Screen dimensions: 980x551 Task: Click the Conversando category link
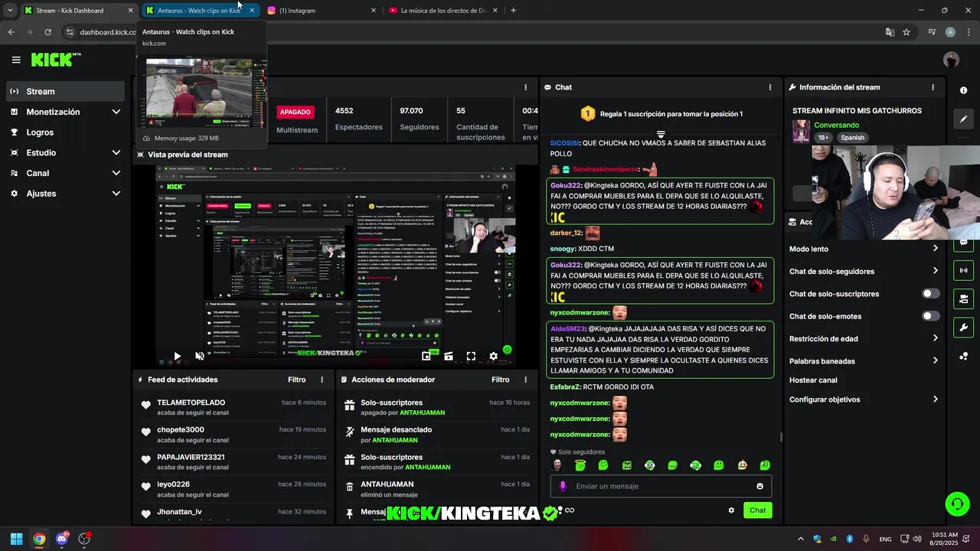click(x=836, y=125)
